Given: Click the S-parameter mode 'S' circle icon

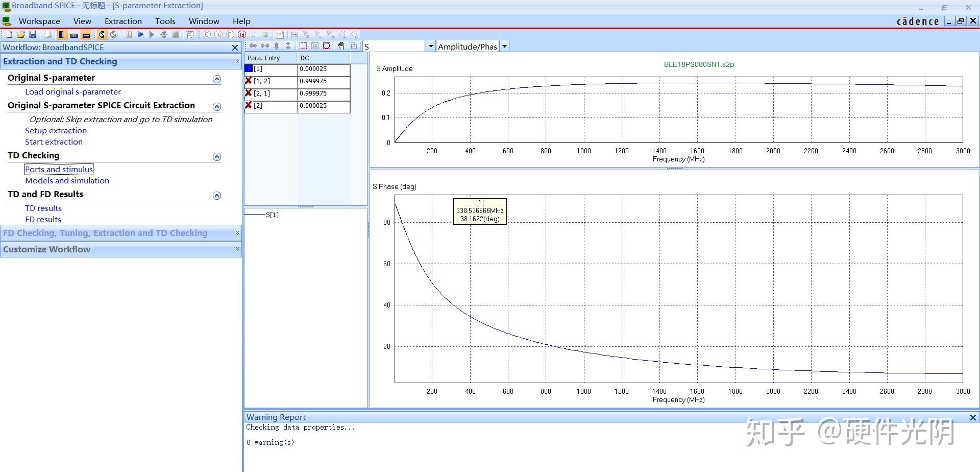Looking at the screenshot, I should tap(102, 34).
